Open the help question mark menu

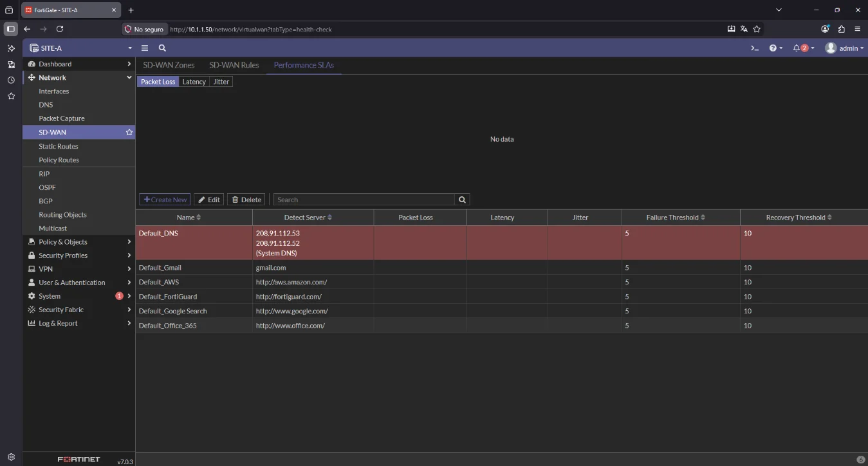coord(776,48)
